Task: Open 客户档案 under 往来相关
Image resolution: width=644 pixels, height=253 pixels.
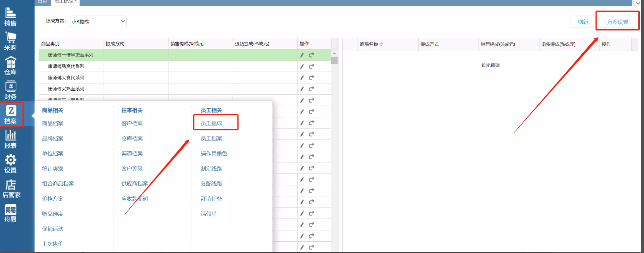Action: [x=132, y=123]
